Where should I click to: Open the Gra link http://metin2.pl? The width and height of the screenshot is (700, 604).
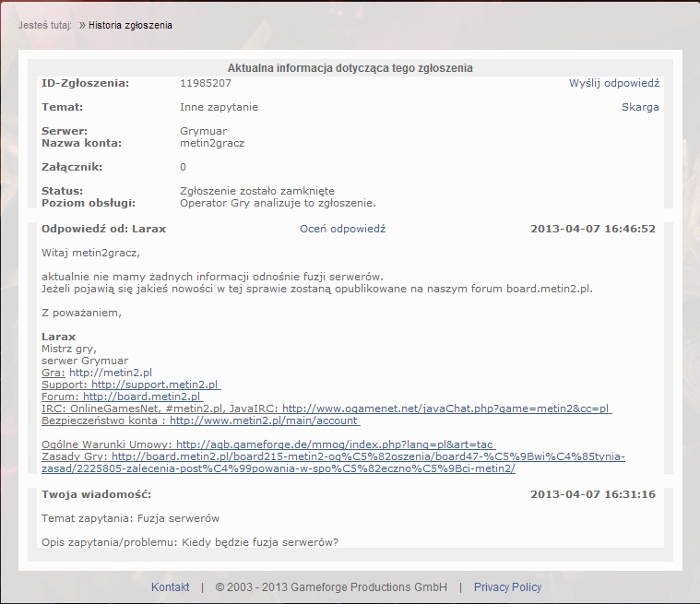[x=111, y=373]
